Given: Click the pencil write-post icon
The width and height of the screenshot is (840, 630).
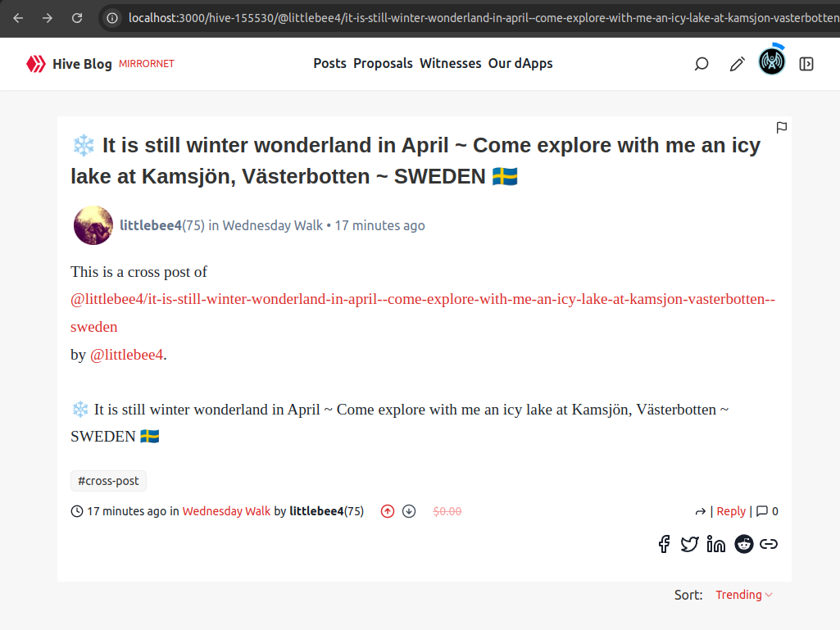Looking at the screenshot, I should click(738, 64).
